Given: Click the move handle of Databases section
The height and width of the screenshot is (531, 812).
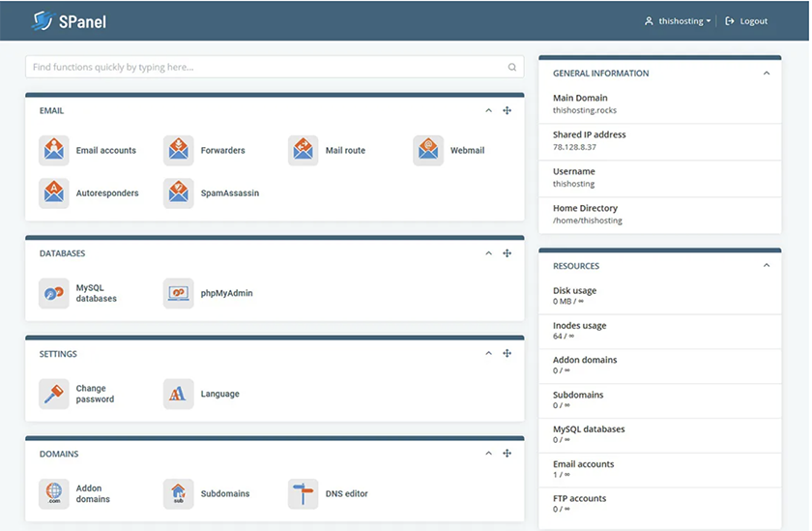Looking at the screenshot, I should point(507,253).
